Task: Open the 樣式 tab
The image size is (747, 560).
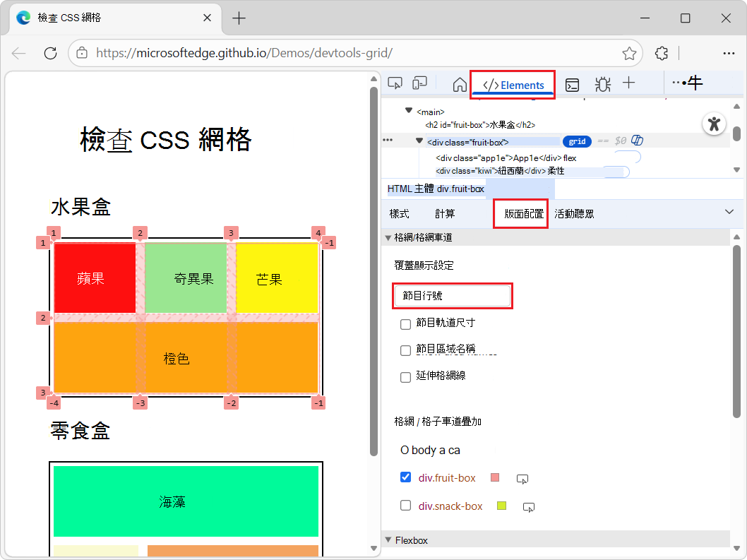Action: [x=400, y=213]
